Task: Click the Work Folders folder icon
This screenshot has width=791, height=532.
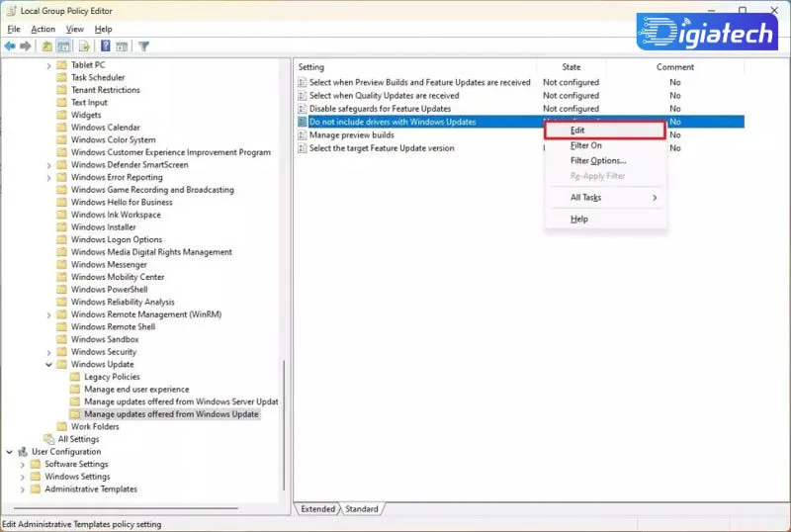Action: [61, 426]
